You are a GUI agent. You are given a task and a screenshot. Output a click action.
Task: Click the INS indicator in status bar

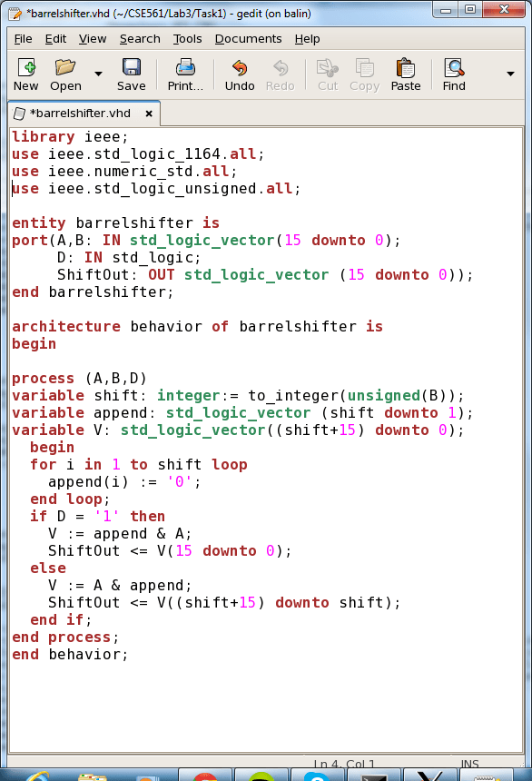pyautogui.click(x=469, y=764)
